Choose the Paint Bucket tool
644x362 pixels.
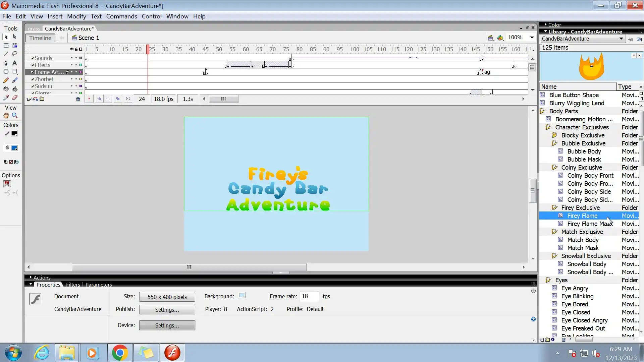click(15, 89)
